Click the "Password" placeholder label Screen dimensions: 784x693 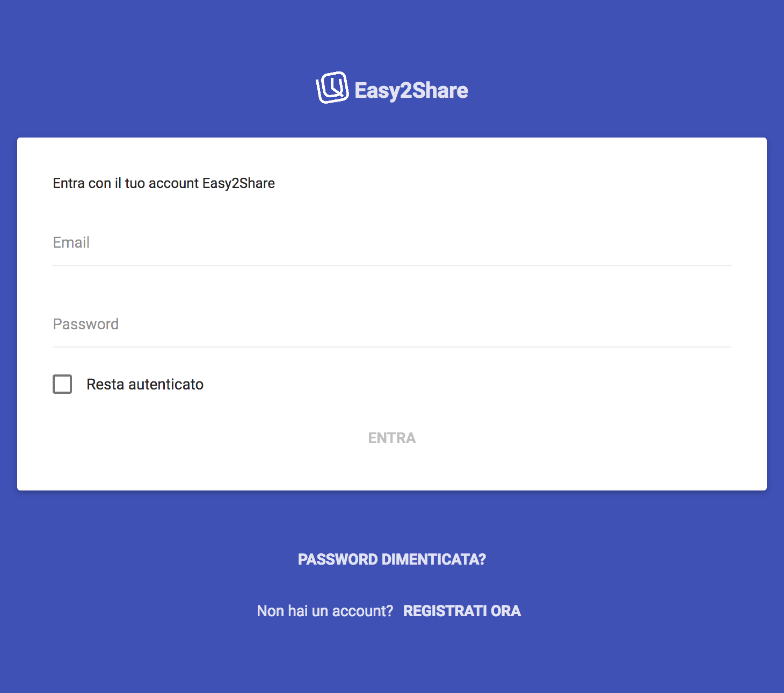(85, 324)
